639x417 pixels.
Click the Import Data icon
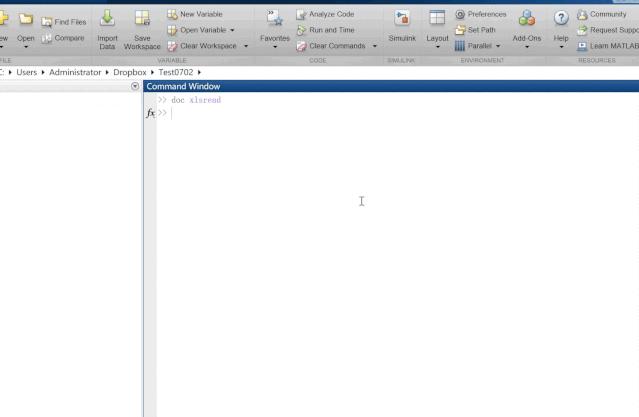tap(107, 18)
